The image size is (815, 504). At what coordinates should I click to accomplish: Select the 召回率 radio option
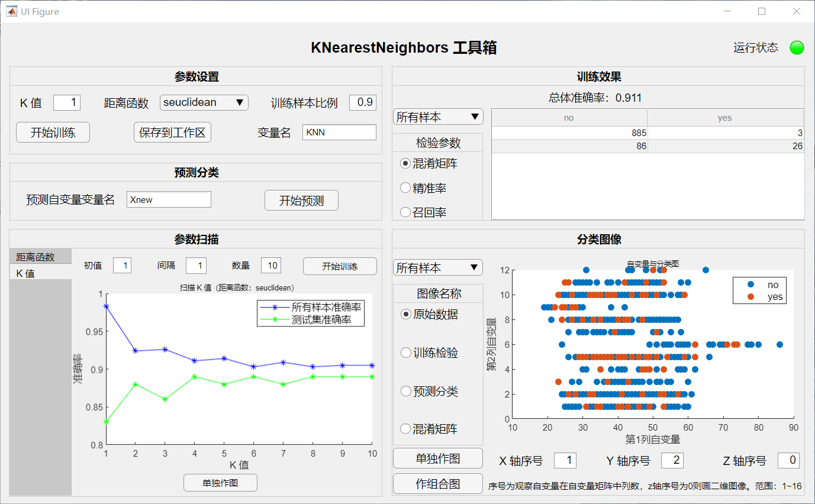point(405,212)
